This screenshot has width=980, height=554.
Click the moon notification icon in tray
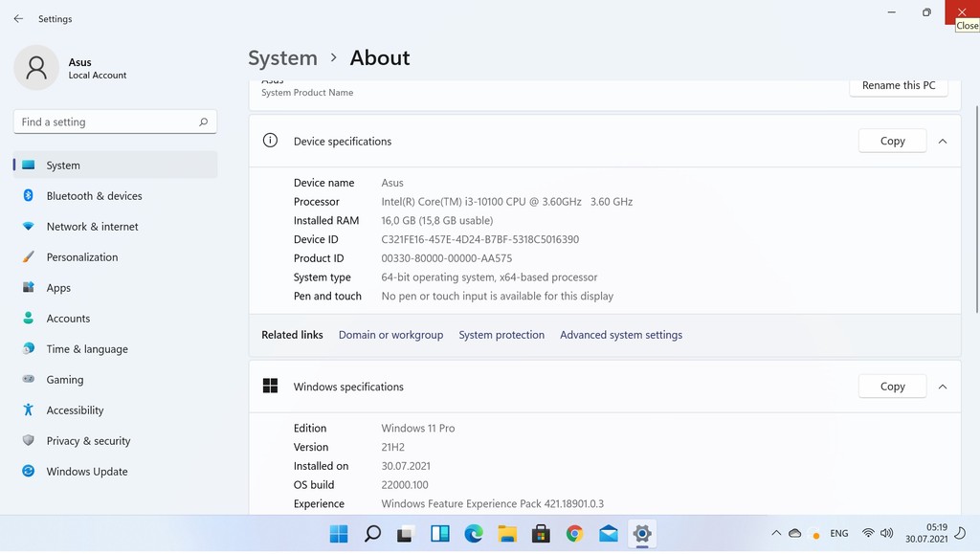tap(961, 533)
